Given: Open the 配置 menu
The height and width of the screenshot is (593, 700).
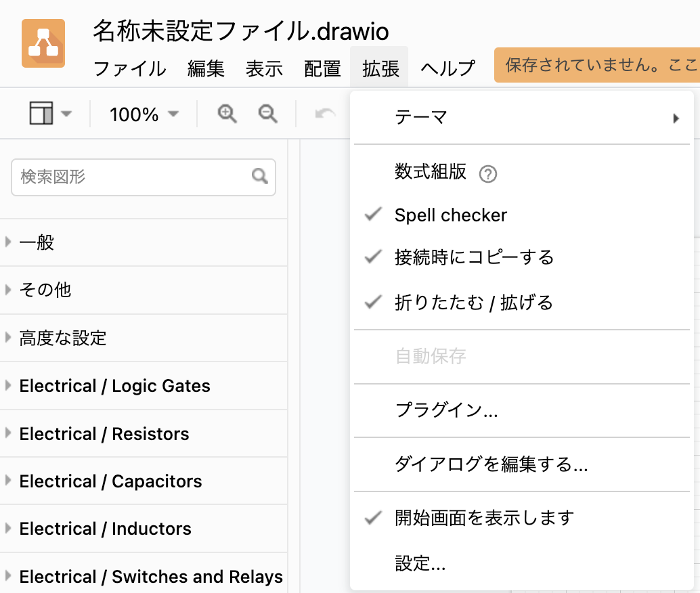Looking at the screenshot, I should pos(322,69).
